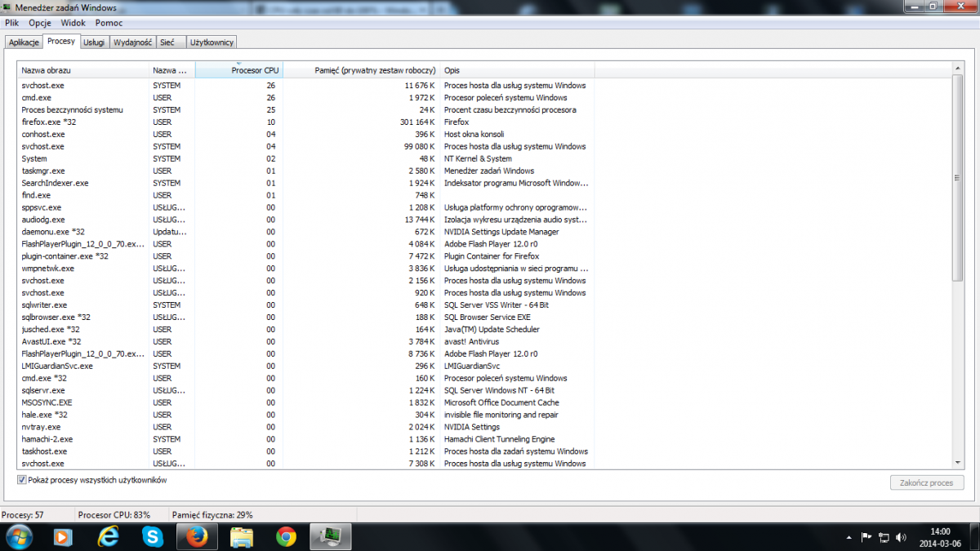Open Skype from the taskbar

click(x=152, y=536)
